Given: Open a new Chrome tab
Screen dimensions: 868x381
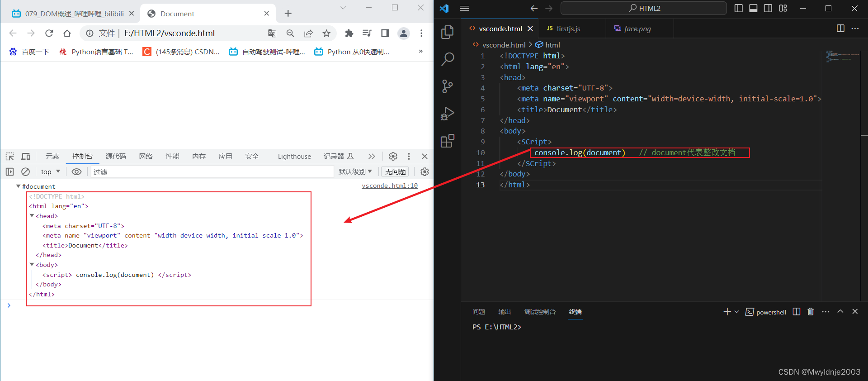Looking at the screenshot, I should point(288,14).
